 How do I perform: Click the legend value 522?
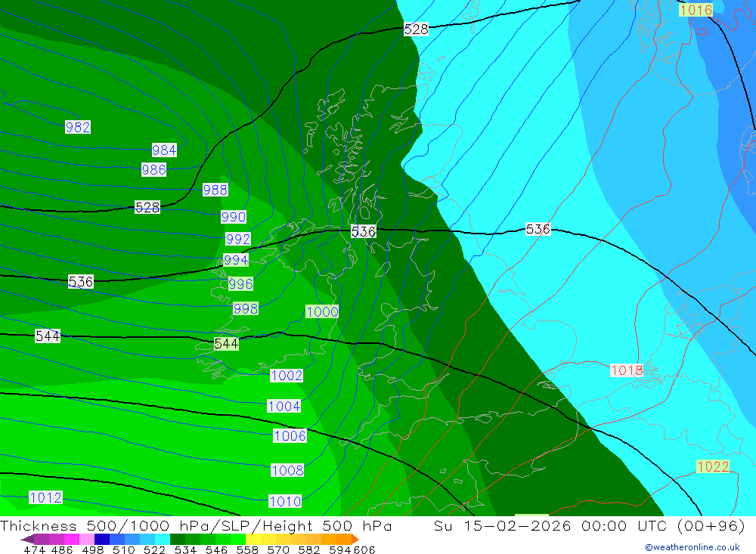pos(155,549)
